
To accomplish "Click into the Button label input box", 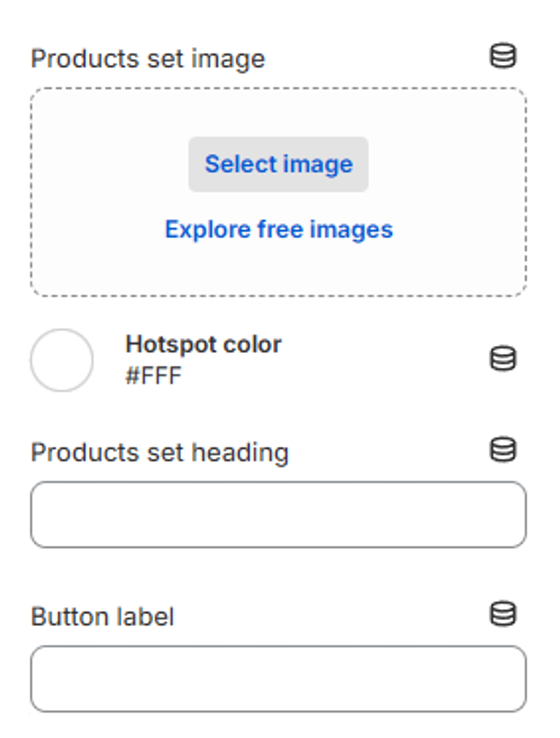I will 278,679.
